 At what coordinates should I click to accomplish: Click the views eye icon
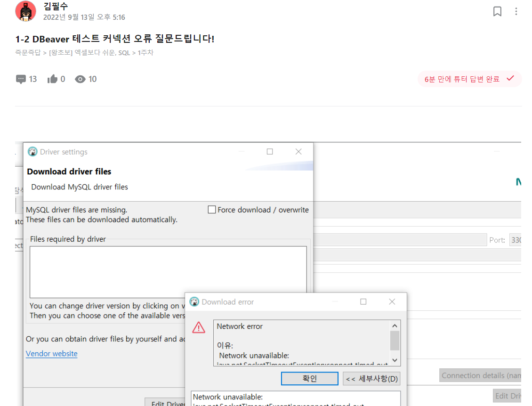[80, 80]
